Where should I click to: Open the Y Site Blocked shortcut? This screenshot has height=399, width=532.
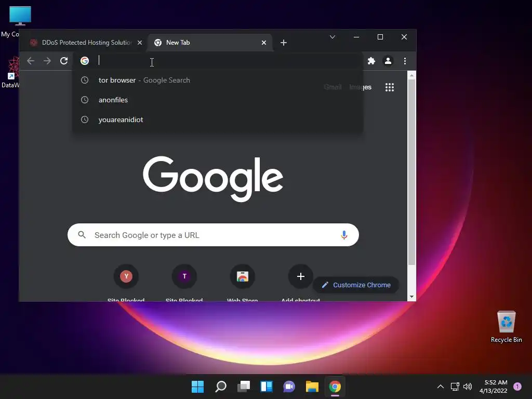pos(126,276)
